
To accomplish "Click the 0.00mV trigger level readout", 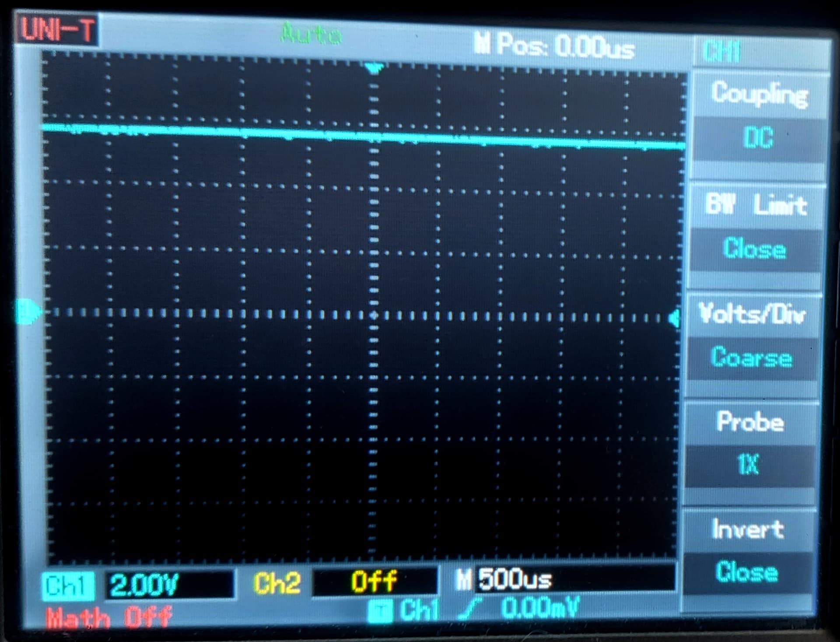I will [x=540, y=607].
